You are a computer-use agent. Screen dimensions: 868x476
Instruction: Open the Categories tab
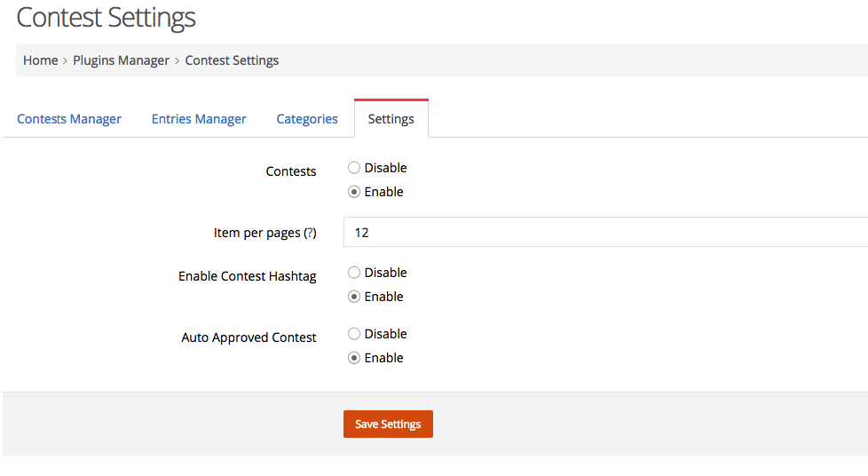click(307, 119)
